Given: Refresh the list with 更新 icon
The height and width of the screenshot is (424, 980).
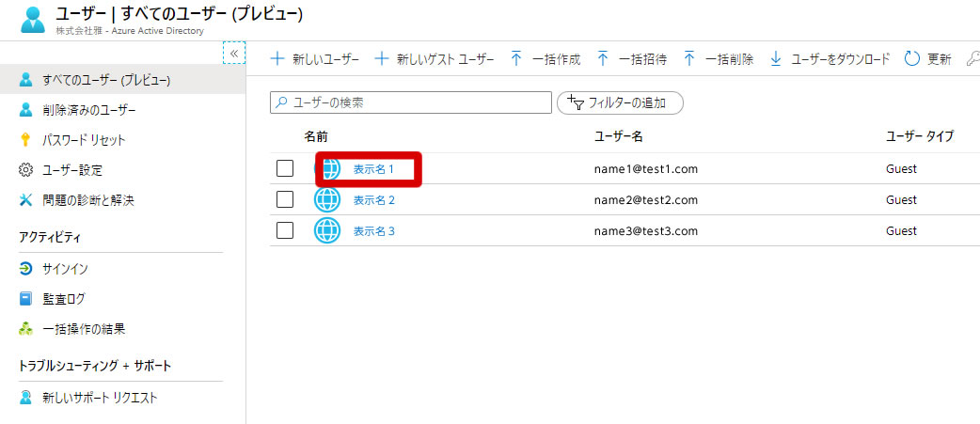Looking at the screenshot, I should [911, 59].
